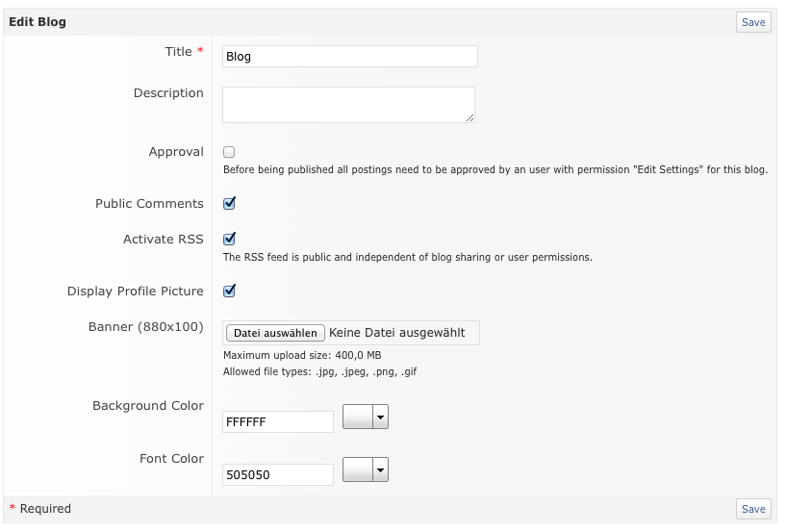787x532 pixels.
Task: Enable the Approval checkbox
Action: click(x=229, y=152)
